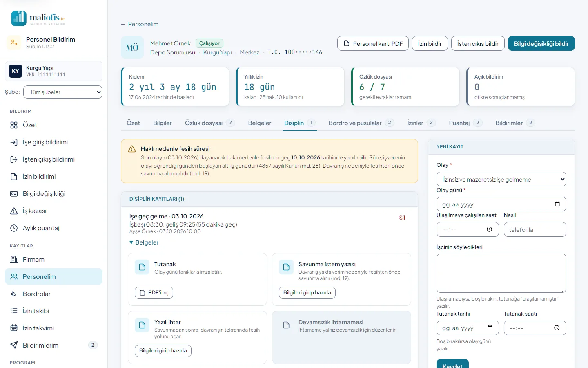Collapse the Belgeler disclosure triangle
The width and height of the screenshot is (588, 368).
pos(131,242)
